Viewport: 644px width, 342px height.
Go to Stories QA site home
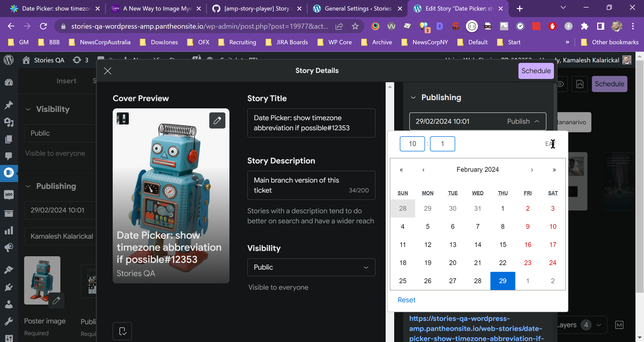click(43, 60)
